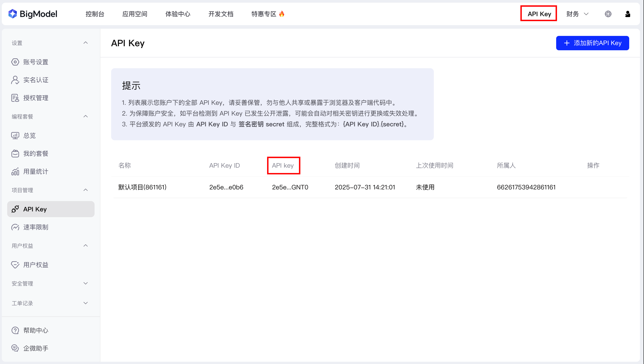Select the 默认项目(861161) API Key row
Image resolution: width=644 pixels, height=364 pixels.
click(142, 187)
